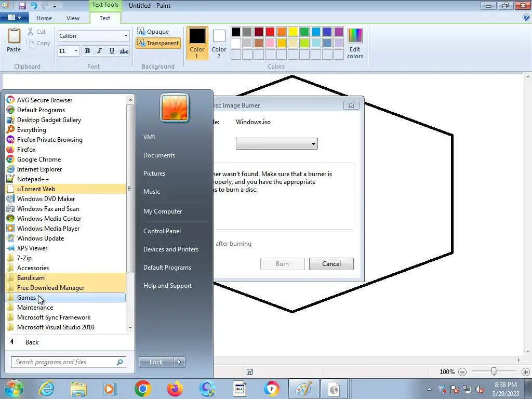Select the Text ribbon tab

(104, 18)
